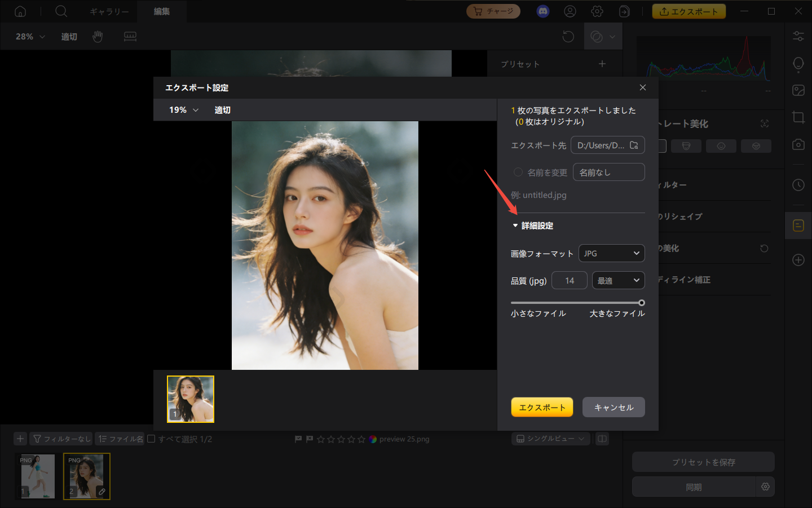Select the hand pan tool
The height and width of the screenshot is (508, 812).
98,37
